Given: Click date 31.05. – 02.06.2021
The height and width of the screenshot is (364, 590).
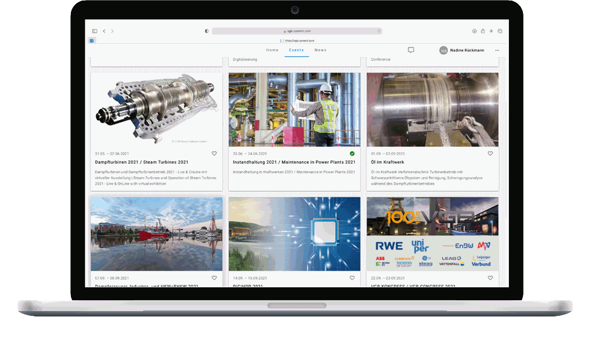Looking at the screenshot, I should (112, 153).
